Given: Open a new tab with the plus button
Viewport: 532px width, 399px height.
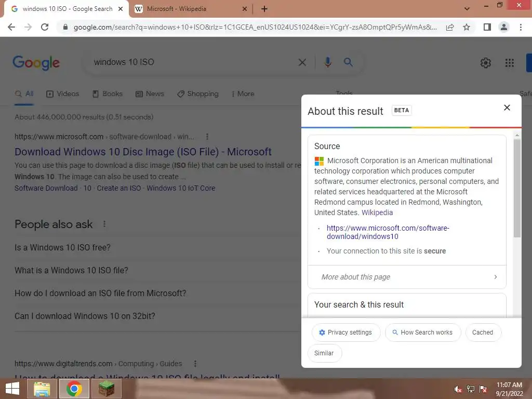Looking at the screenshot, I should [264, 9].
